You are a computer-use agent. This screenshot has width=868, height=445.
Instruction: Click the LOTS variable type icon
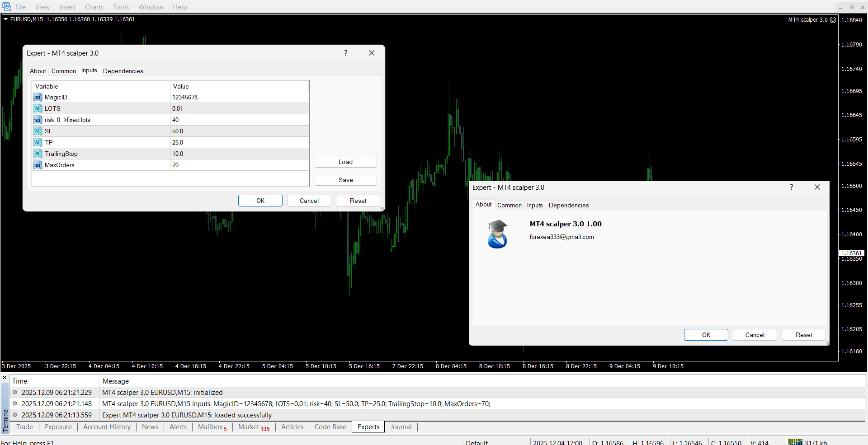37,108
